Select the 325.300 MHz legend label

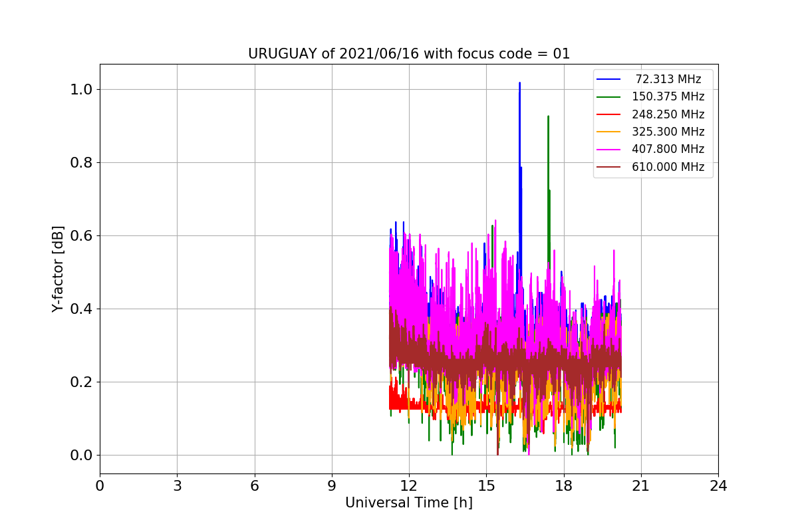668,132
